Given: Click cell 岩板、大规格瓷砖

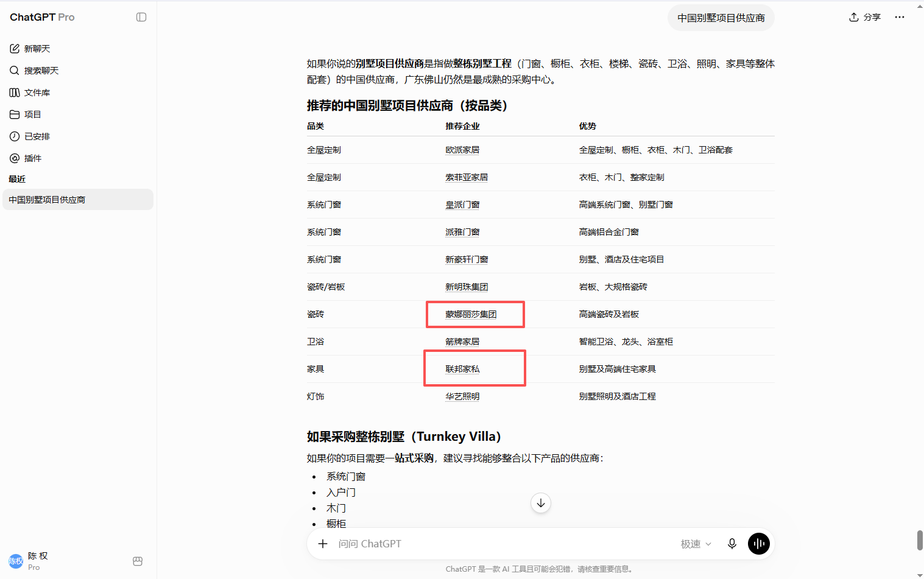Looking at the screenshot, I should coord(613,287).
